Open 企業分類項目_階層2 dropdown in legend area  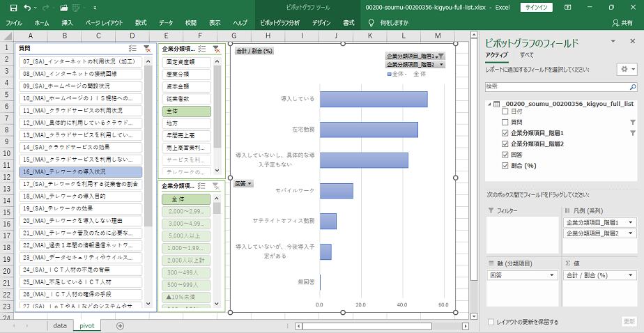631,233
